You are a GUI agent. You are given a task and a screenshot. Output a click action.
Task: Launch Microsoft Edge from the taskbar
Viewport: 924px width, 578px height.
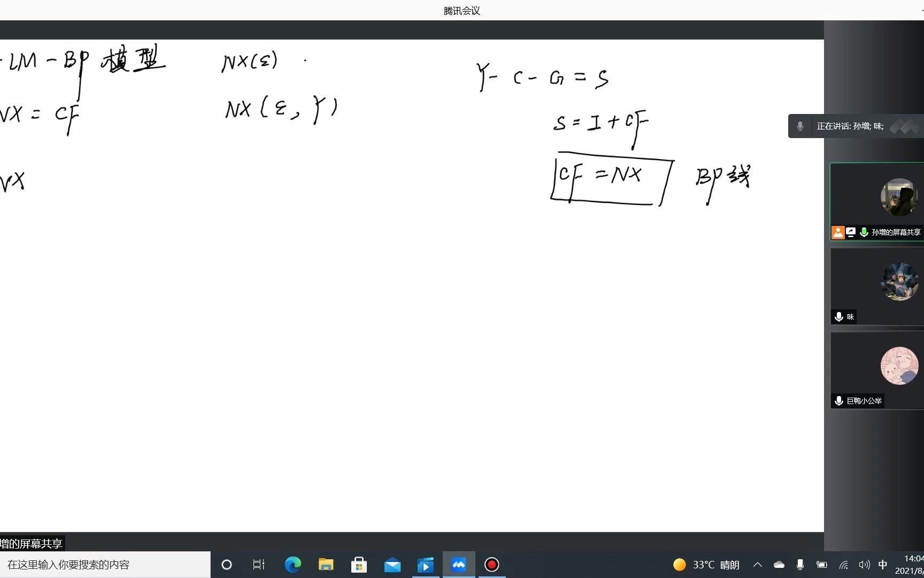click(292, 565)
